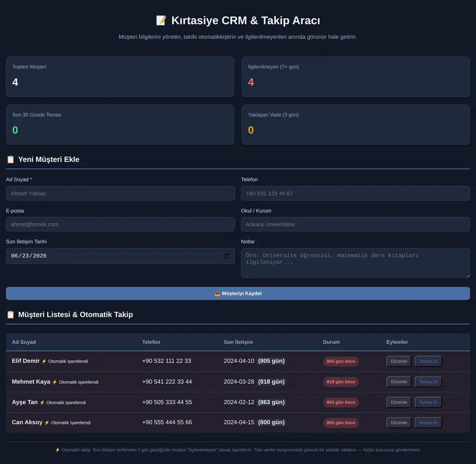Click the Durum column header

(x=331, y=342)
